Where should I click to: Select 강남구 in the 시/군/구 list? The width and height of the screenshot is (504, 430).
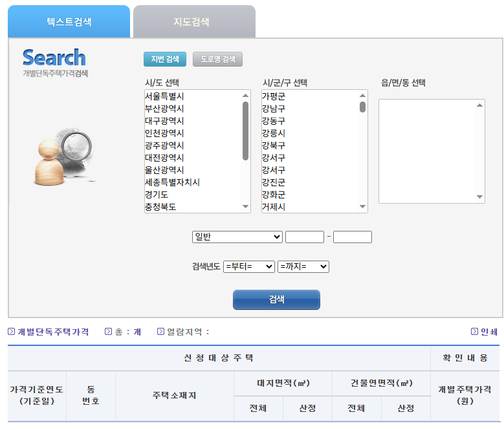[310, 109]
